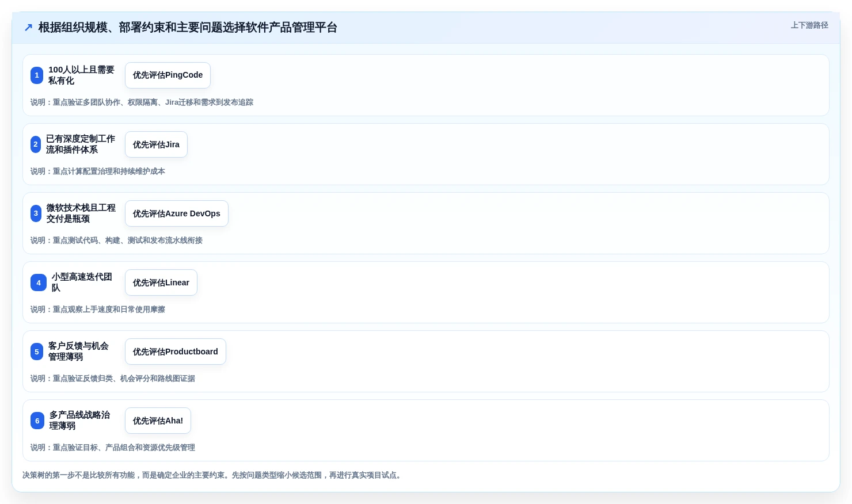This screenshot has height=504, width=852.
Task: Click the condition text 多产品线战略治理薄弱
Action: tap(79, 421)
